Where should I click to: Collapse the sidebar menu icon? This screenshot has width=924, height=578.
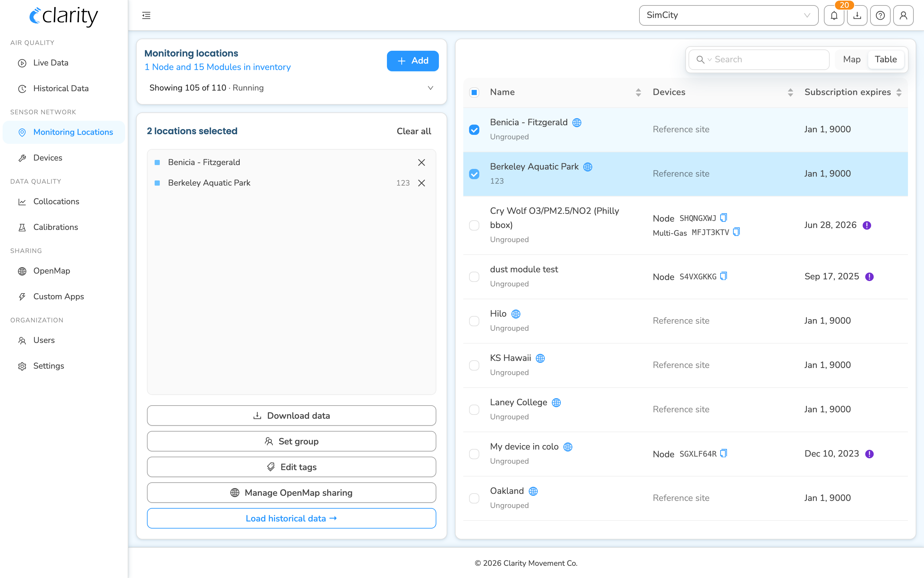146,15
